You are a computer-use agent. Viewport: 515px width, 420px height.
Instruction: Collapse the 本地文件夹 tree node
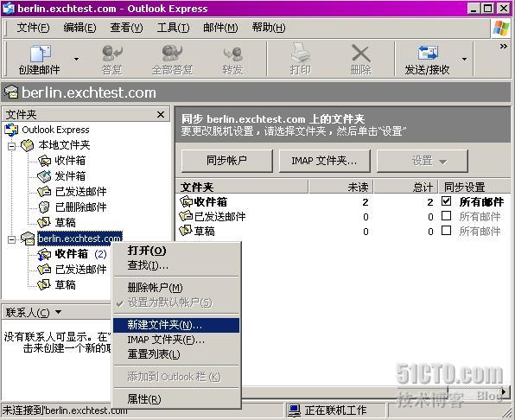point(11,146)
